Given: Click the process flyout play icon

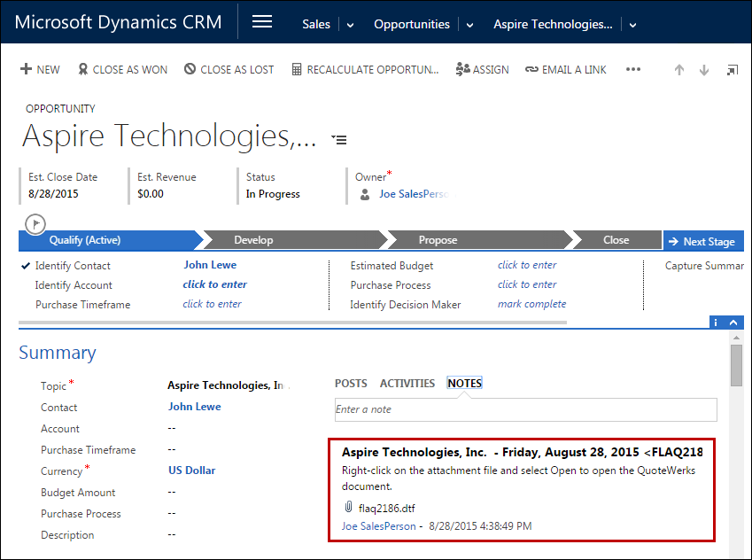Looking at the screenshot, I should point(35,223).
